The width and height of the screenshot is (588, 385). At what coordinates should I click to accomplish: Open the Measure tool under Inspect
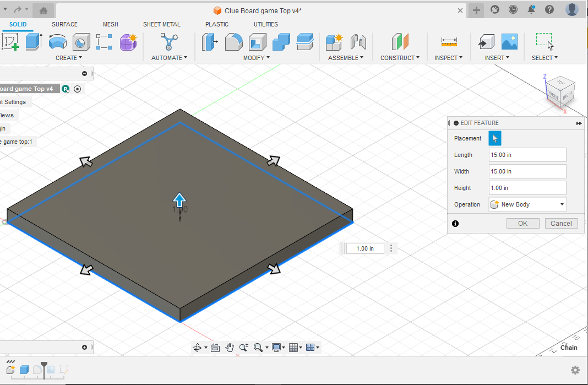pyautogui.click(x=448, y=41)
